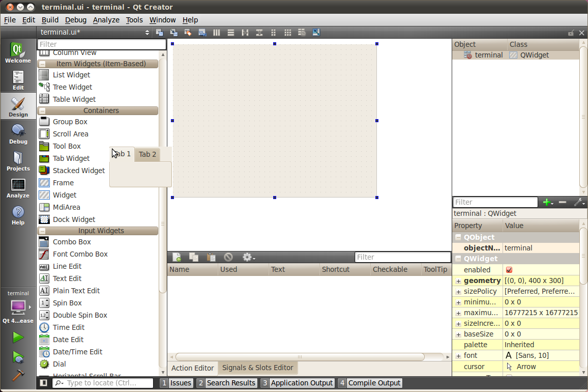Open the Issues output pane
The height and width of the screenshot is (392, 588).
coord(177,383)
